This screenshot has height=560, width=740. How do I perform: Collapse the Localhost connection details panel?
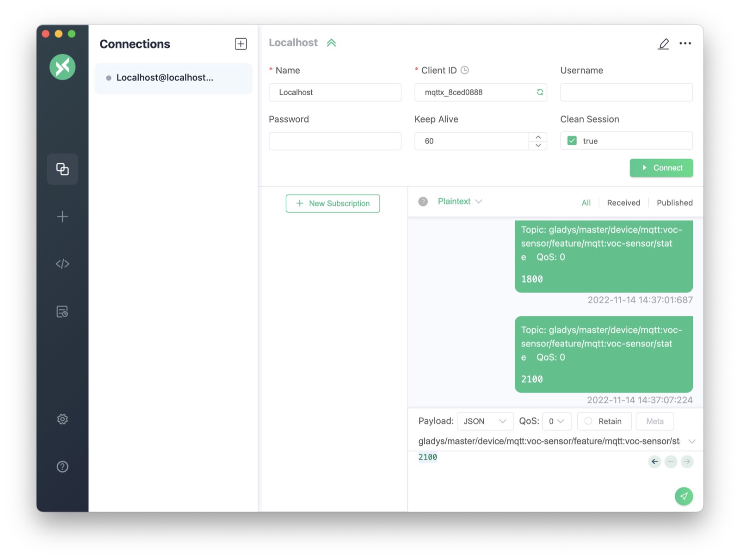pyautogui.click(x=331, y=42)
